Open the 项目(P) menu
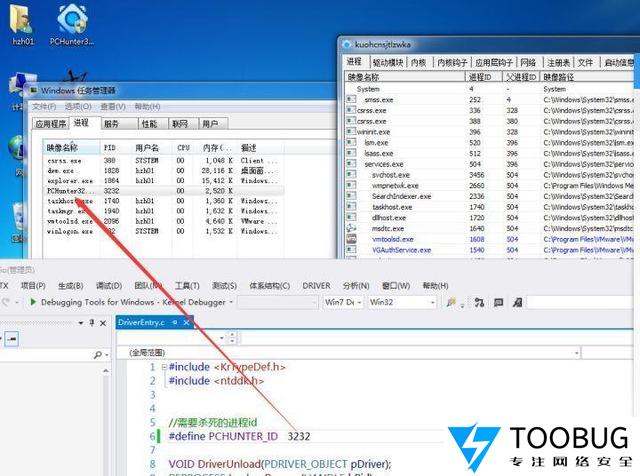Image resolution: width=640 pixels, height=476 pixels. (x=33, y=286)
